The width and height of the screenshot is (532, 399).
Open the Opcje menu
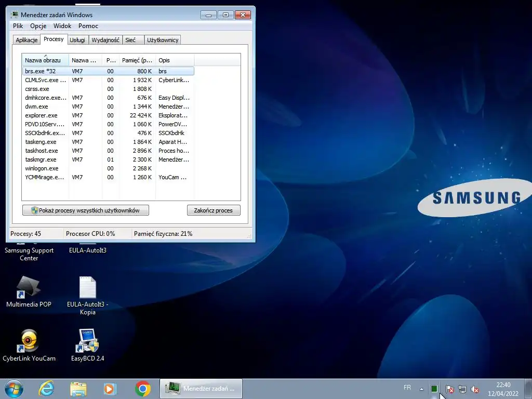pyautogui.click(x=38, y=26)
